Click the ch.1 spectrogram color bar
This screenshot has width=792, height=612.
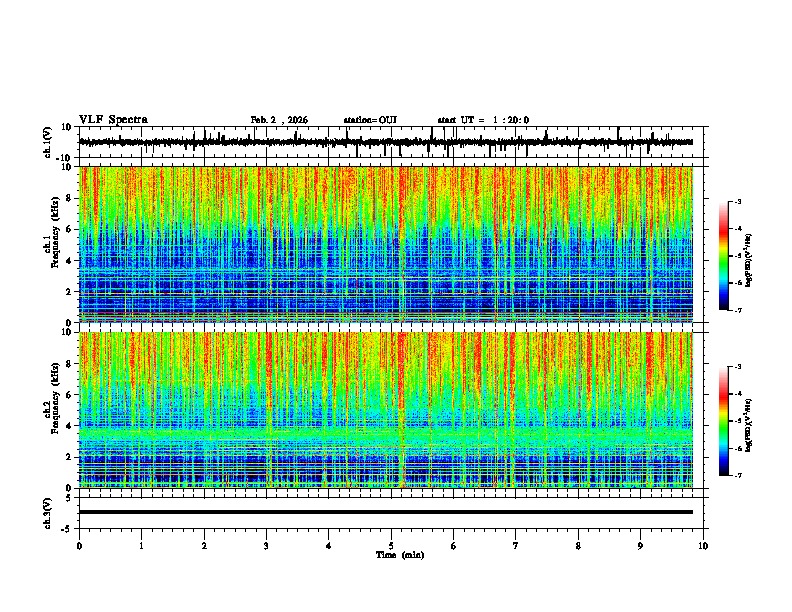pos(723,256)
